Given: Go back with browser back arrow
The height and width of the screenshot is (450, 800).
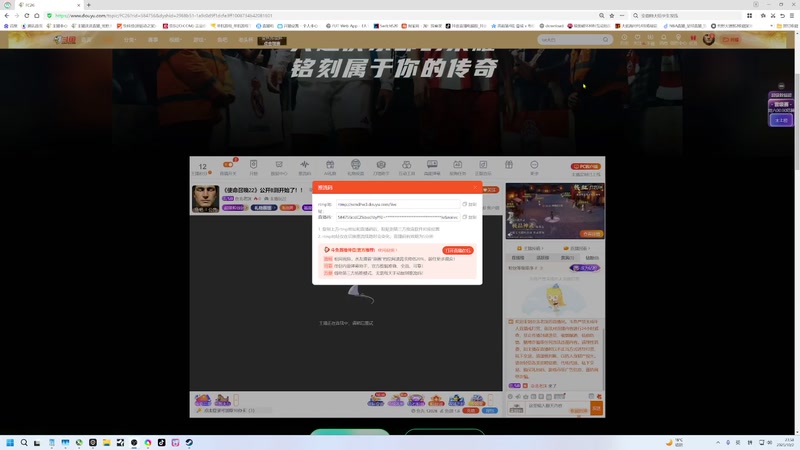Looking at the screenshot, I should [7, 16].
